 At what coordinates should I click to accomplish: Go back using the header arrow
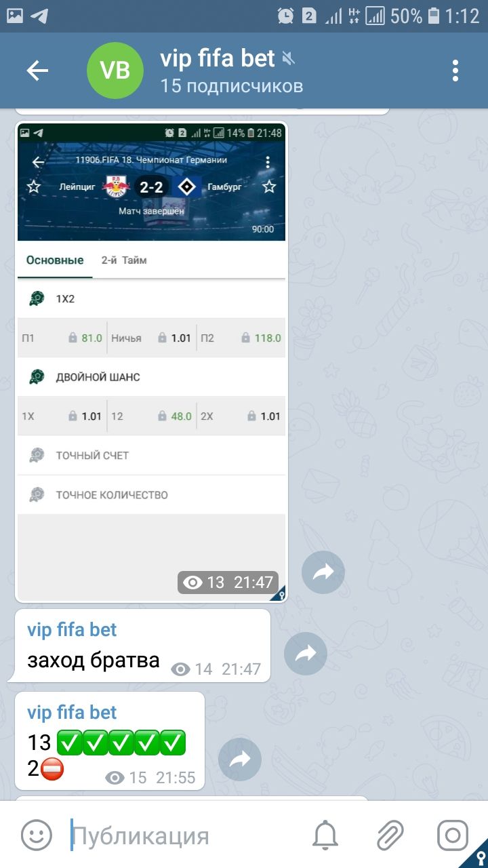tap(37, 71)
